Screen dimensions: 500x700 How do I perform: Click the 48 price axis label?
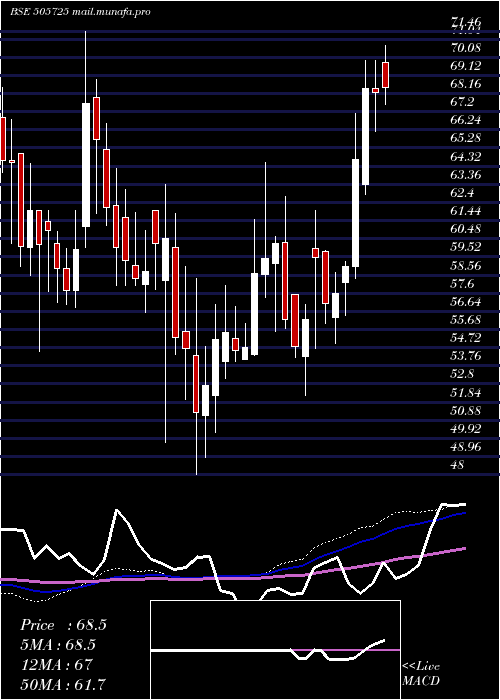(458, 465)
